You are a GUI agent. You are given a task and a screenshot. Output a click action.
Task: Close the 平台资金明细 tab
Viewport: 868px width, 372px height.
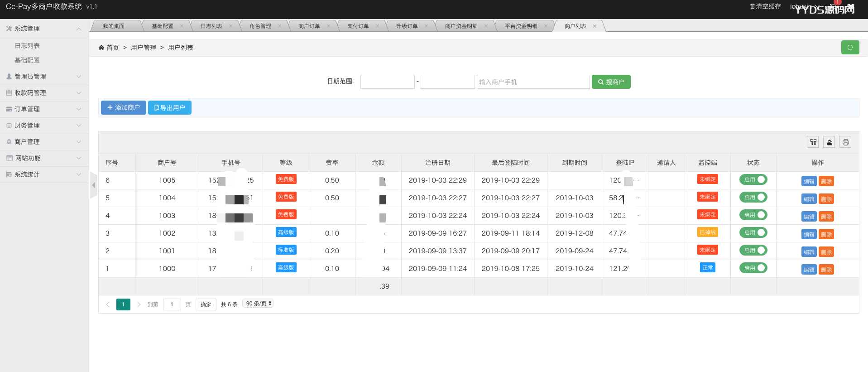point(546,26)
